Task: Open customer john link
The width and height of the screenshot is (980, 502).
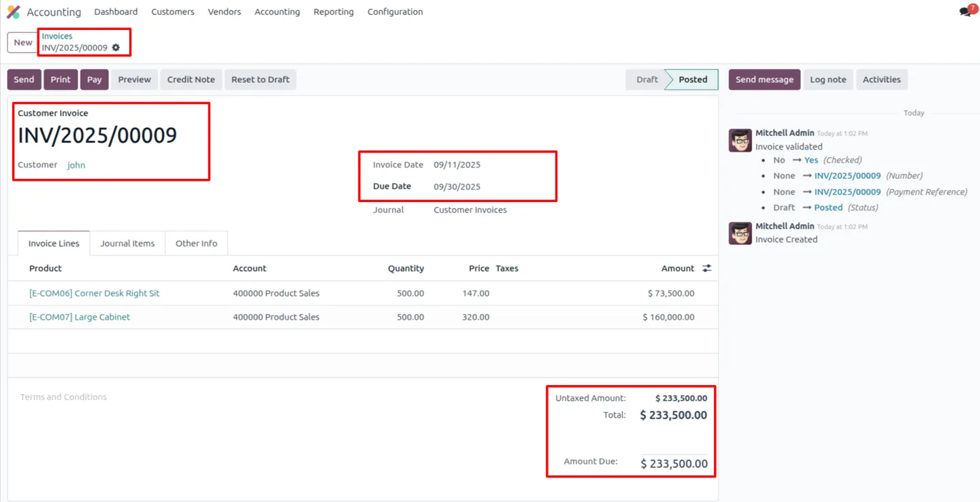Action: (76, 165)
